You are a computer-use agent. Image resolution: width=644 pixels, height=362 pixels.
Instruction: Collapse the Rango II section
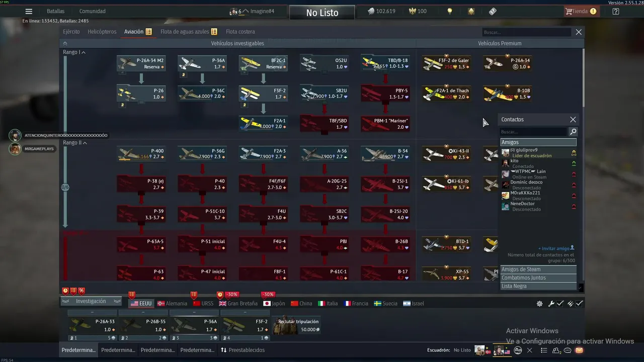point(75,143)
